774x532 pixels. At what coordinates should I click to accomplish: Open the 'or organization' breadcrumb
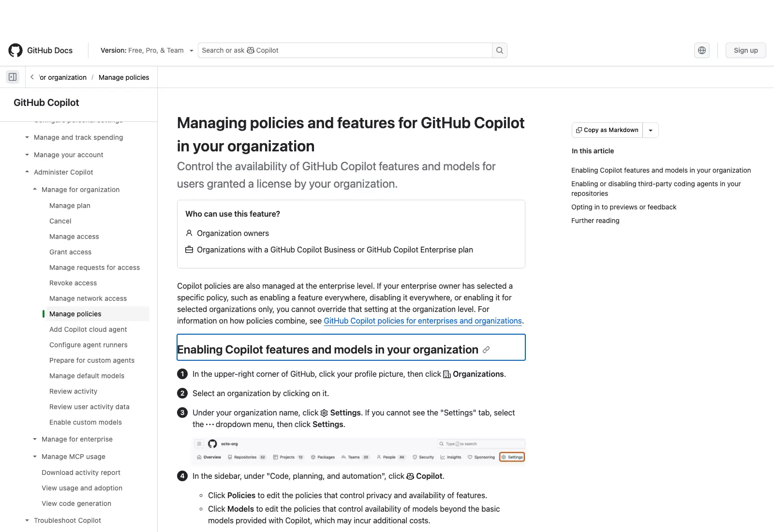(63, 77)
